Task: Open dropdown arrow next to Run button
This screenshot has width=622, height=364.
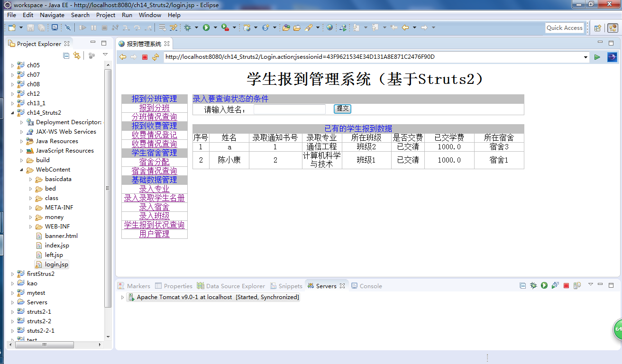Action: click(x=215, y=27)
